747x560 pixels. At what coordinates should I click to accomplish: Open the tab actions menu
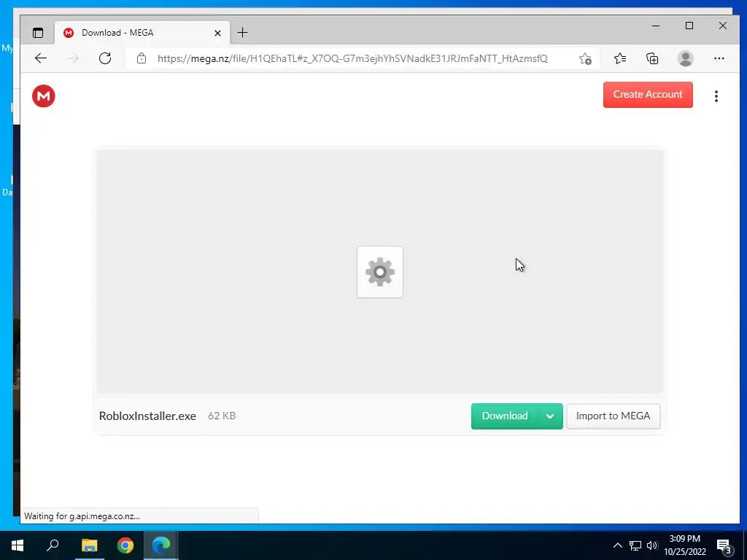(x=38, y=33)
